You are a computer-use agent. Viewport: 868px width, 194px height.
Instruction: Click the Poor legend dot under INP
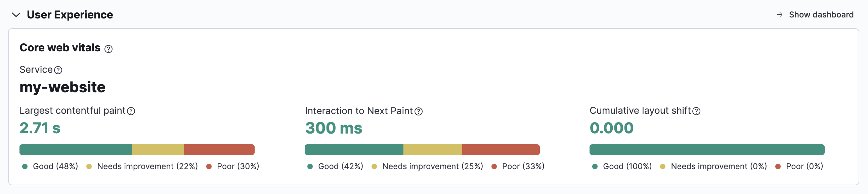pyautogui.click(x=494, y=166)
